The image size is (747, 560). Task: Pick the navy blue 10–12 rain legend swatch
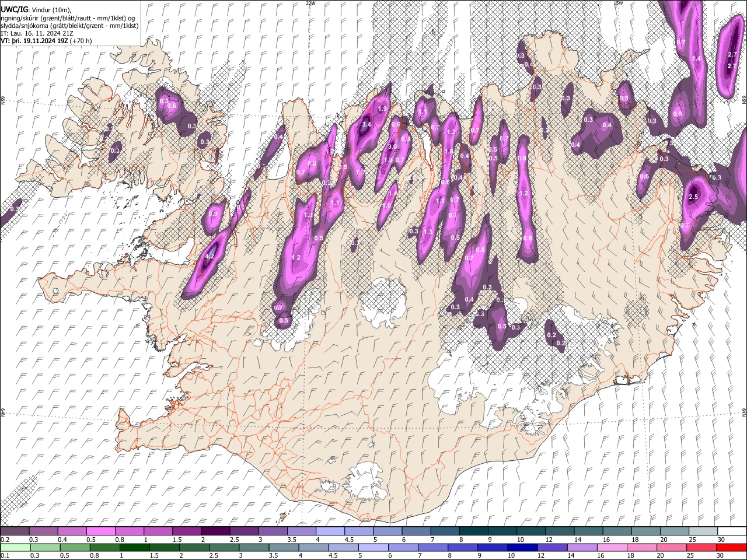(523, 547)
